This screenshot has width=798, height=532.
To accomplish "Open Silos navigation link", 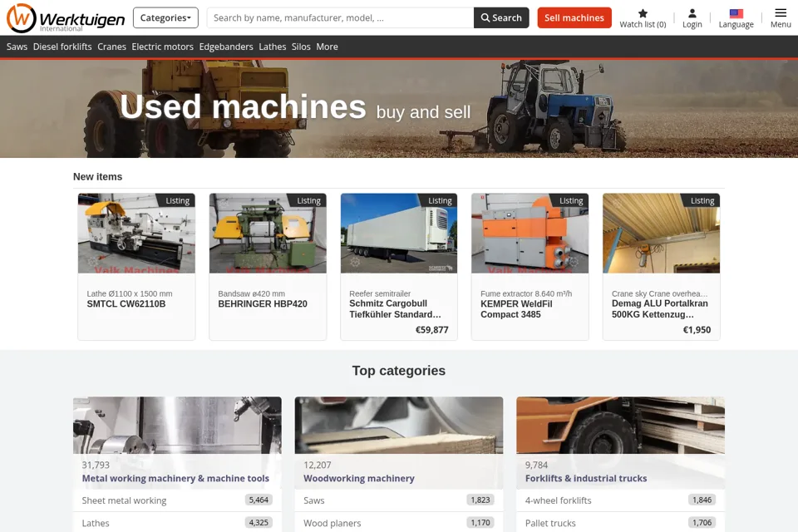I will click(x=301, y=47).
